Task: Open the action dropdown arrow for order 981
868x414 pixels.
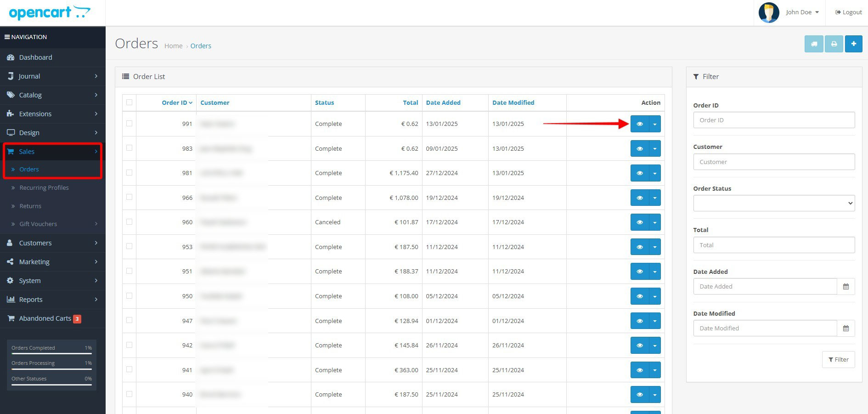Action: (x=655, y=173)
